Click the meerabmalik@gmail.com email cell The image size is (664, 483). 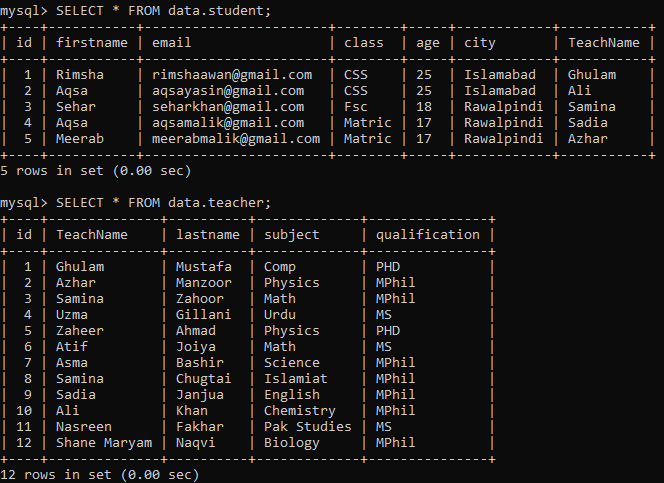[x=236, y=139]
